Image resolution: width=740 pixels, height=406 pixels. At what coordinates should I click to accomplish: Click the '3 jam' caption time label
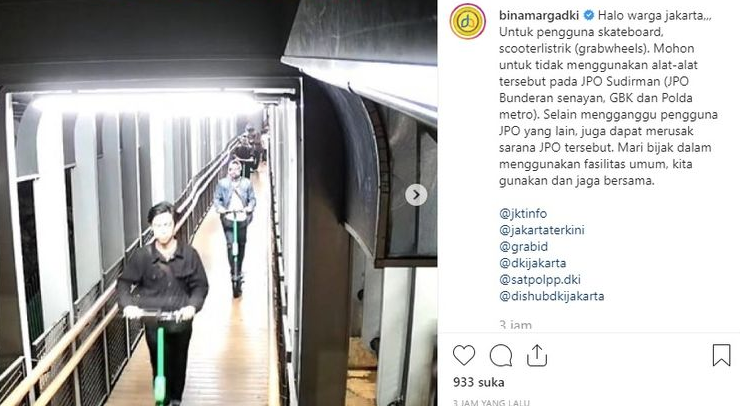pyautogui.click(x=515, y=325)
